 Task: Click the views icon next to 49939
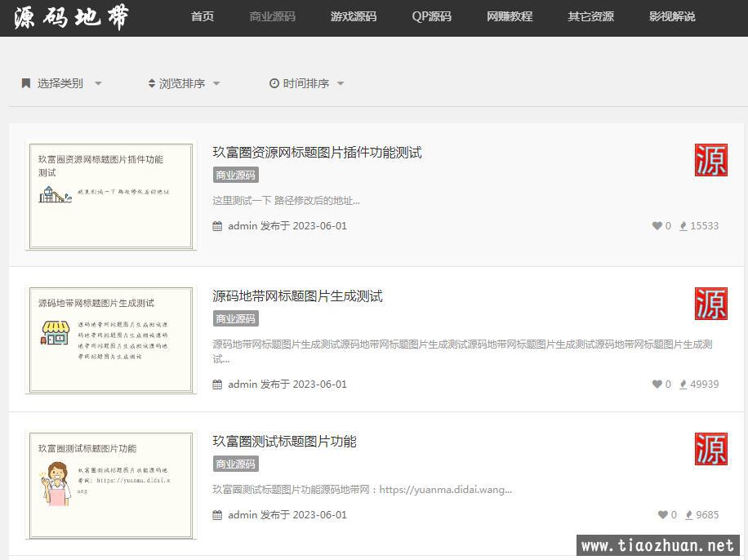tap(683, 384)
